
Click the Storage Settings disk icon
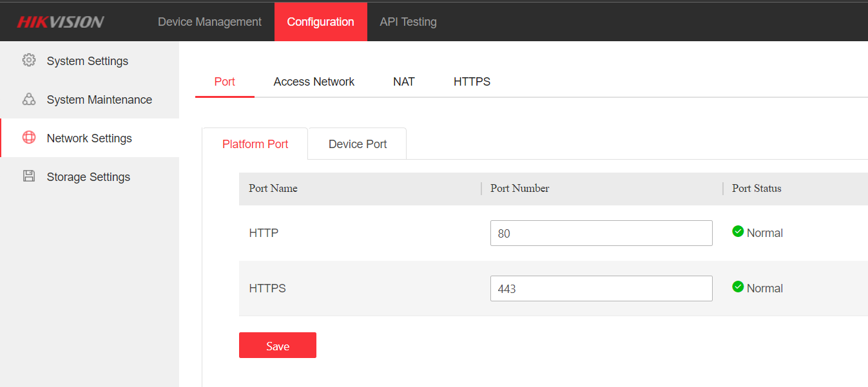[29, 176]
